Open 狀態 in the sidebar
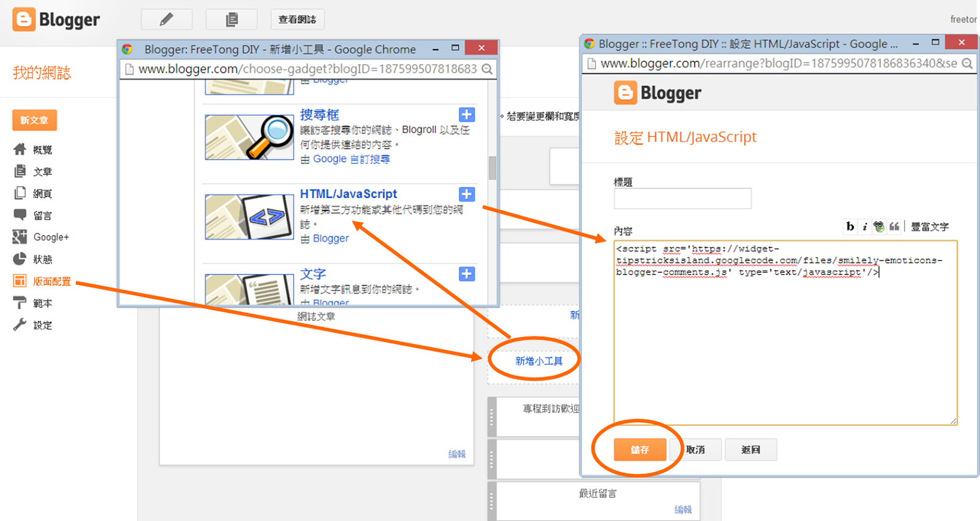980x521 pixels. pyautogui.click(x=42, y=259)
